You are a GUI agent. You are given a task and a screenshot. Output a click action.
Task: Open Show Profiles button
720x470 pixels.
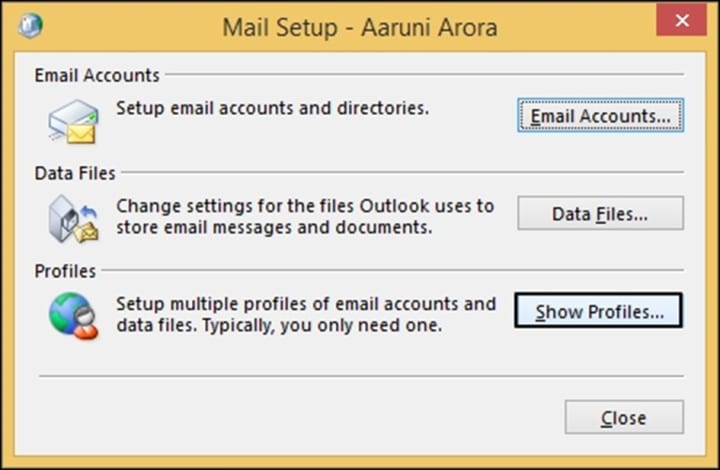coord(598,311)
